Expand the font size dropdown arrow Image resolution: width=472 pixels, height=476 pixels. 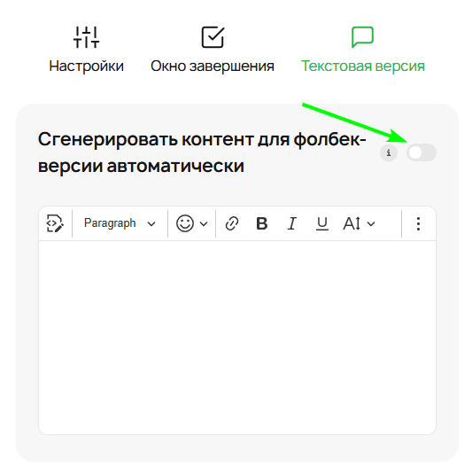[x=371, y=224]
